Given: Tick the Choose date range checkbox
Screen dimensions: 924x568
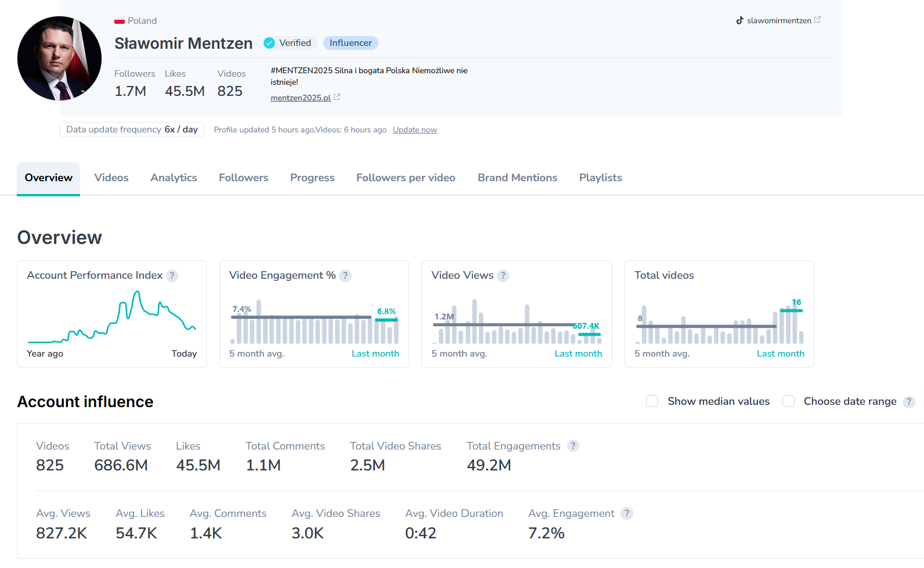Looking at the screenshot, I should pos(788,401).
